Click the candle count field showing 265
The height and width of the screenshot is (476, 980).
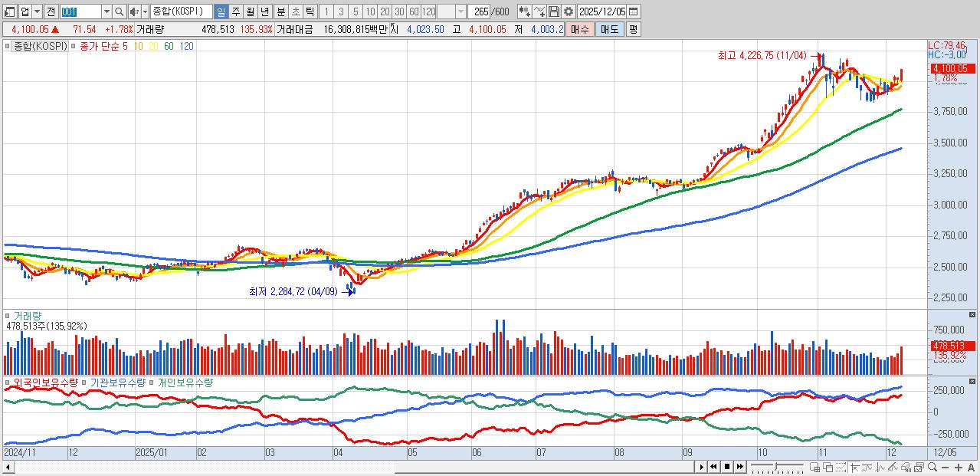[478, 11]
